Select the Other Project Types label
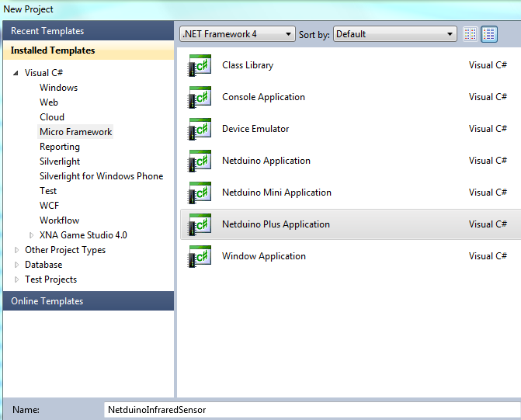Viewport: 521px width, 420px height. 65,250
